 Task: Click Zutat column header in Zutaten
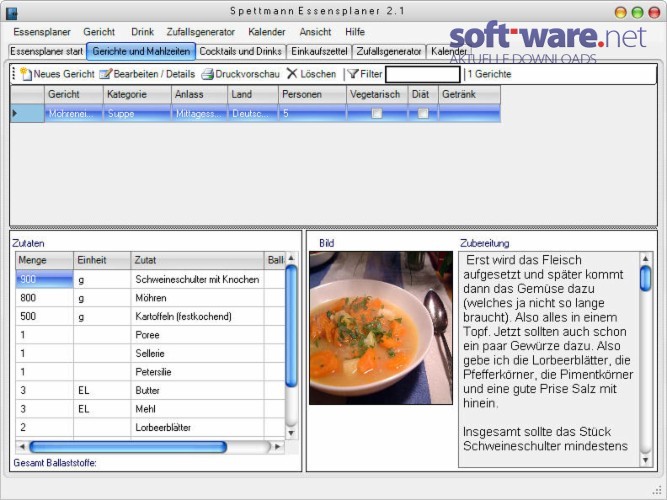[x=197, y=260]
